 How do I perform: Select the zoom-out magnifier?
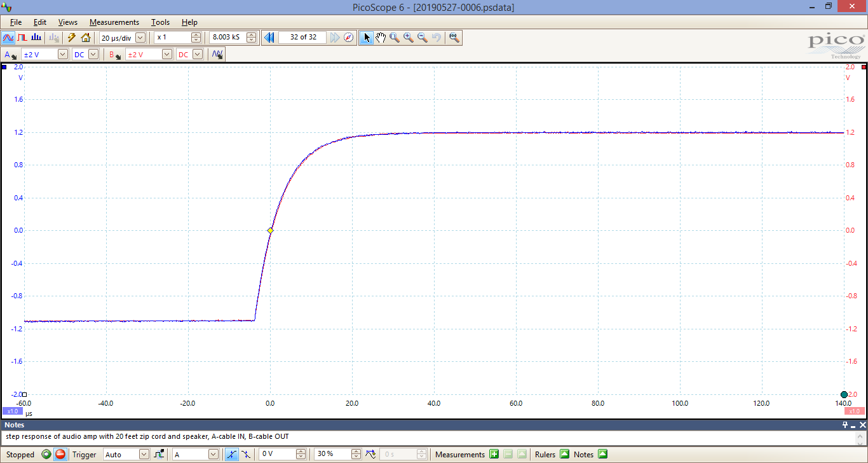423,38
